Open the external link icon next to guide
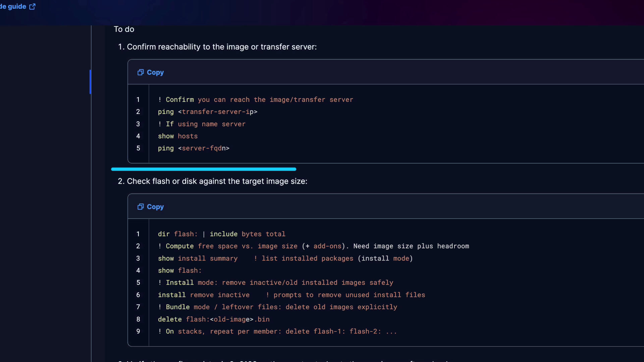This screenshot has width=644, height=362. (32, 7)
